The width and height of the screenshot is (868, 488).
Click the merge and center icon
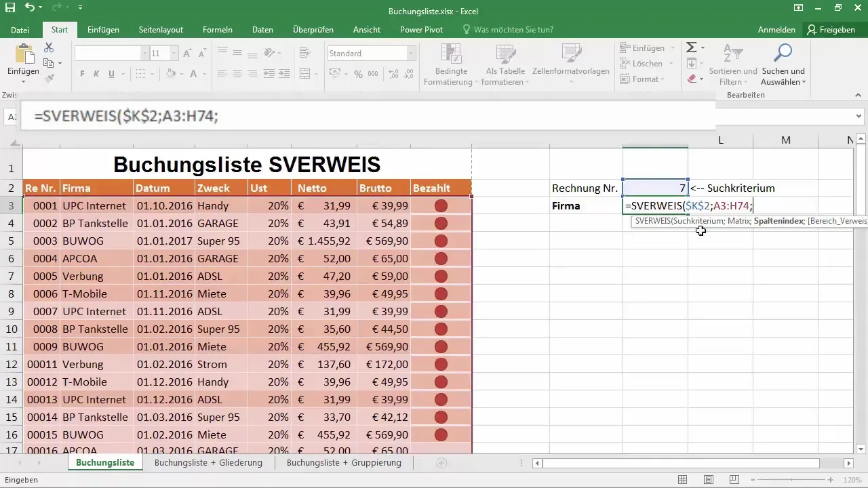click(304, 74)
